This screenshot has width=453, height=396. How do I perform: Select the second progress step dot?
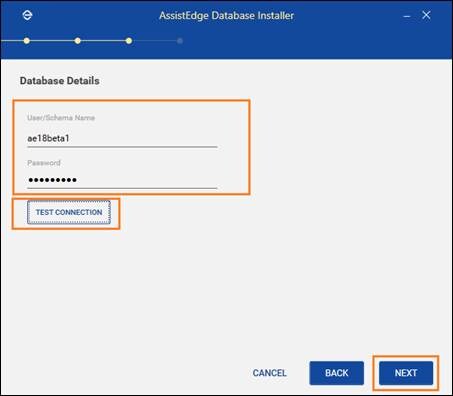click(78, 41)
